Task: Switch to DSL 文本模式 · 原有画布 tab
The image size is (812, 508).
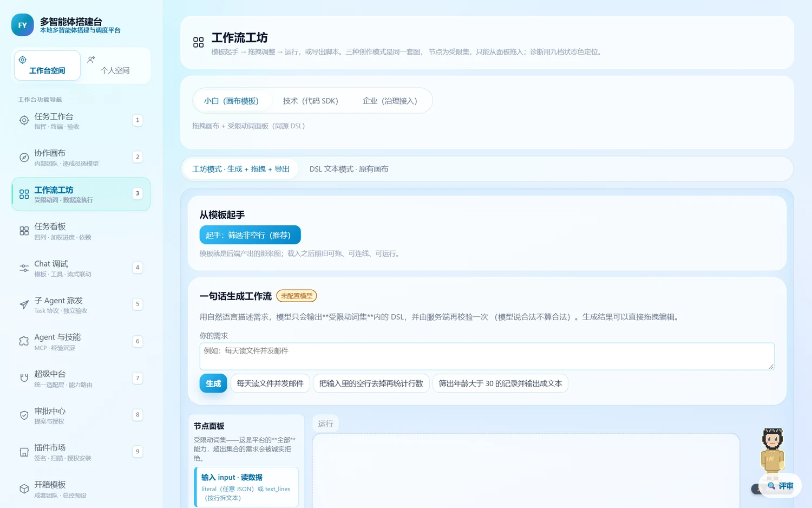Action: click(x=349, y=169)
